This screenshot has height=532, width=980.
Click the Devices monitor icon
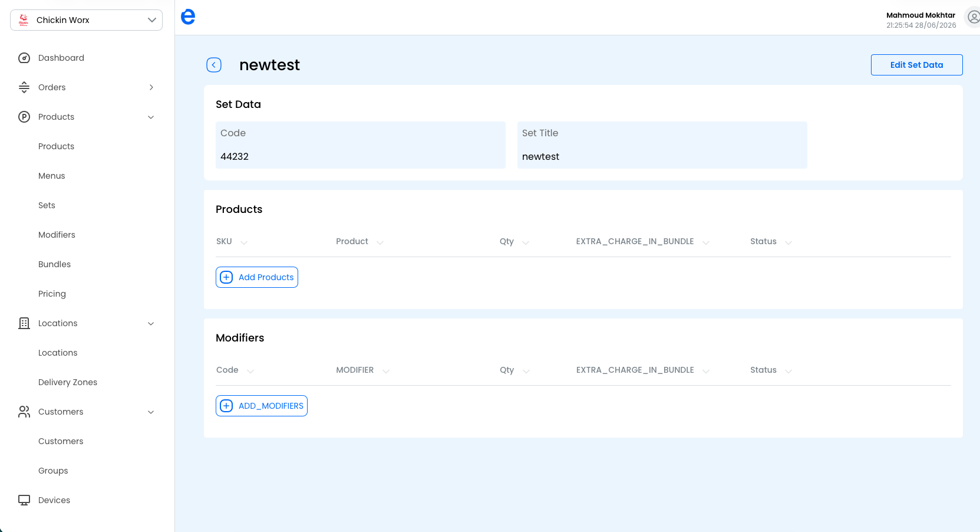[x=24, y=500]
